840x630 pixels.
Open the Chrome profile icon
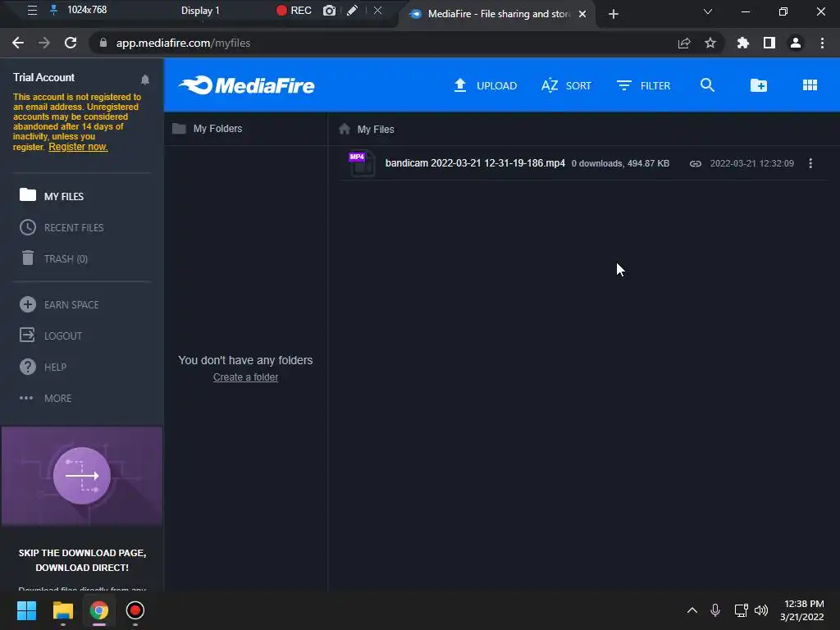pos(796,43)
